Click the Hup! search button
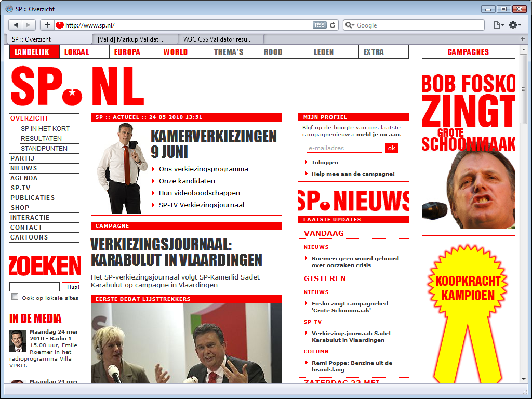 [x=71, y=287]
